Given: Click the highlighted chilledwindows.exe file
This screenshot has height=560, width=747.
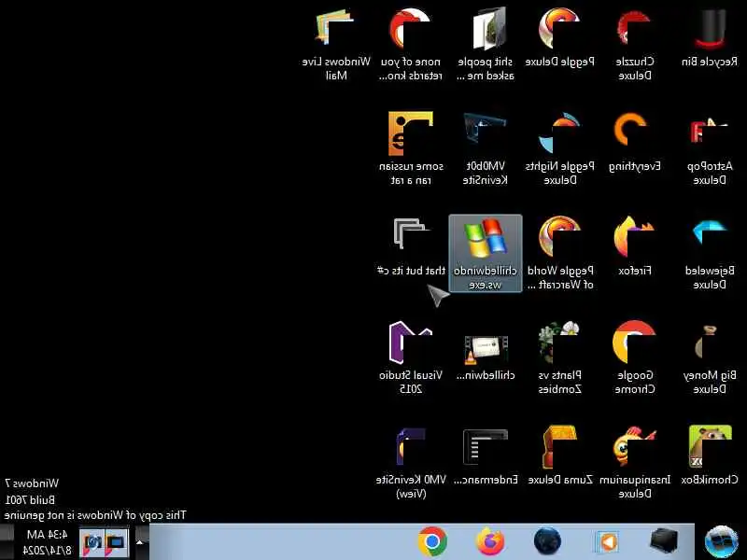Looking at the screenshot, I should [486, 253].
